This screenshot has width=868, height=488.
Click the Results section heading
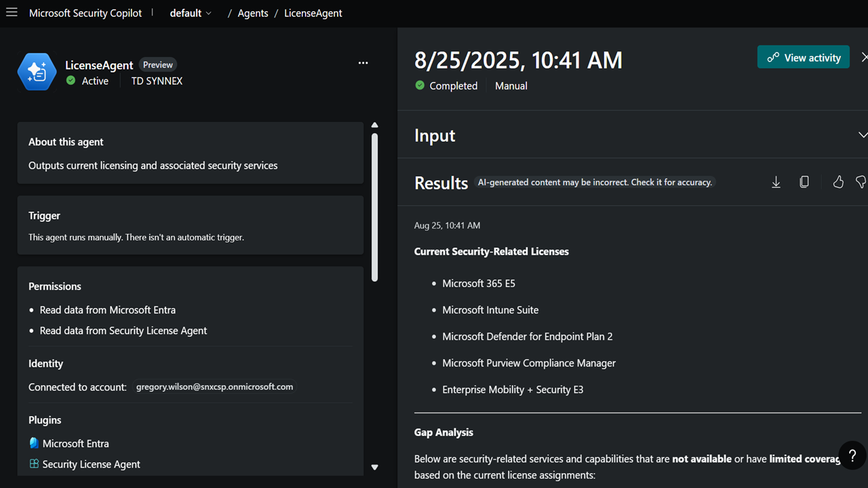pyautogui.click(x=441, y=183)
